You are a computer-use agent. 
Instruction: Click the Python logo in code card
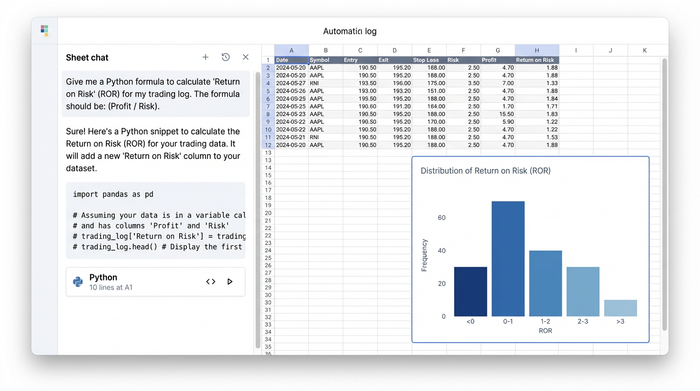pyautogui.click(x=78, y=282)
